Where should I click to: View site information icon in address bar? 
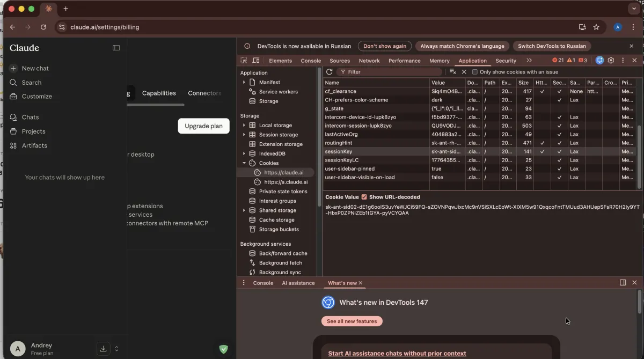tap(62, 27)
